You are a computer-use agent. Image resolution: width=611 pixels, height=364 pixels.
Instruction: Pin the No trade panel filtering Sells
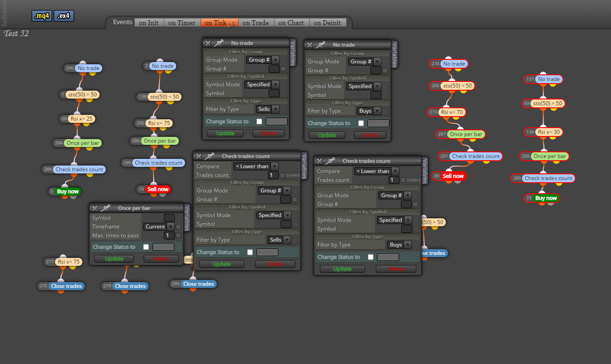coord(219,43)
